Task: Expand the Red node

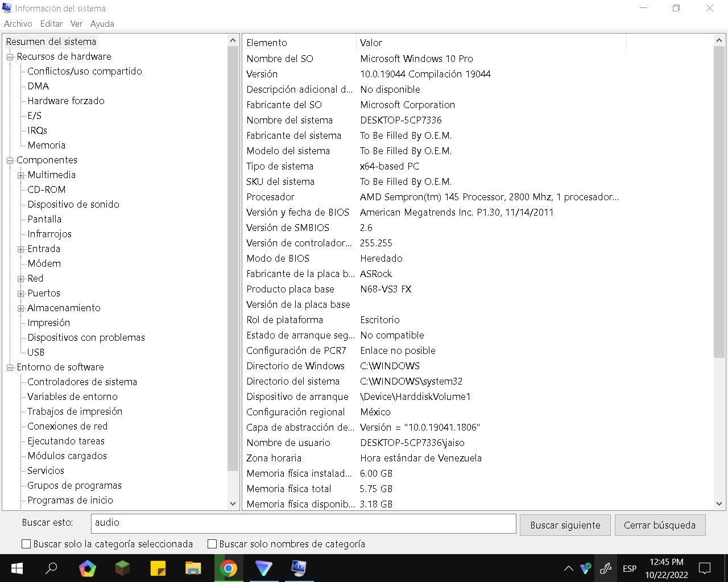Action: click(x=21, y=279)
